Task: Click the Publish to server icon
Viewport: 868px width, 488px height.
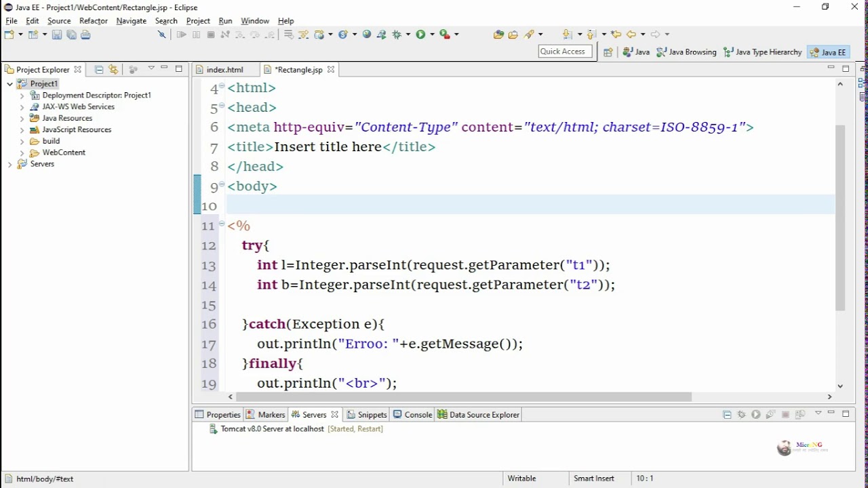Action: click(800, 414)
